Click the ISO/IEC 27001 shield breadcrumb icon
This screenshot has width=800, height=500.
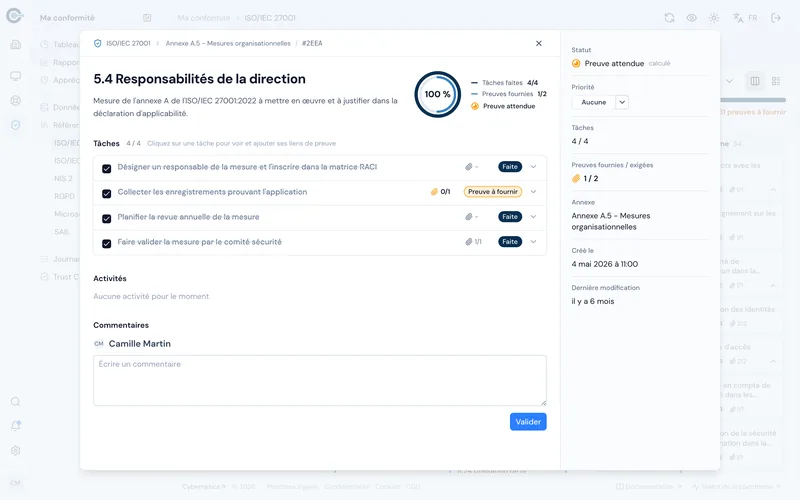point(97,43)
